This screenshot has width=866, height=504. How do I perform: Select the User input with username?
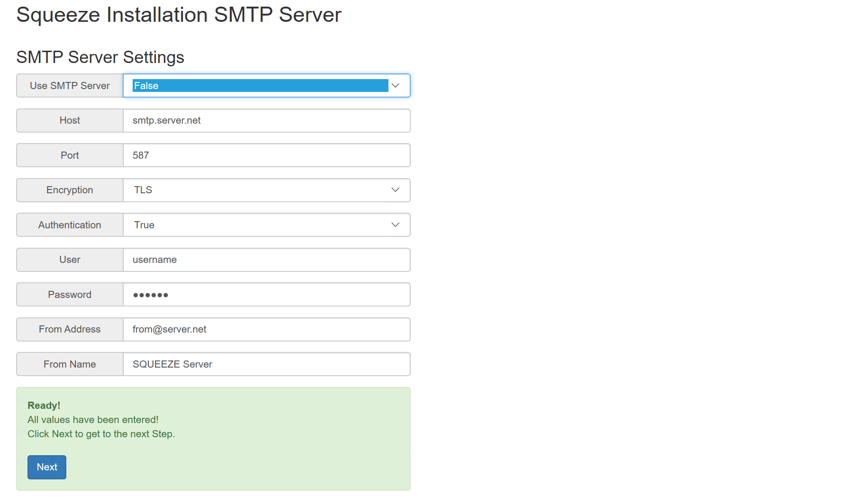[266, 260]
